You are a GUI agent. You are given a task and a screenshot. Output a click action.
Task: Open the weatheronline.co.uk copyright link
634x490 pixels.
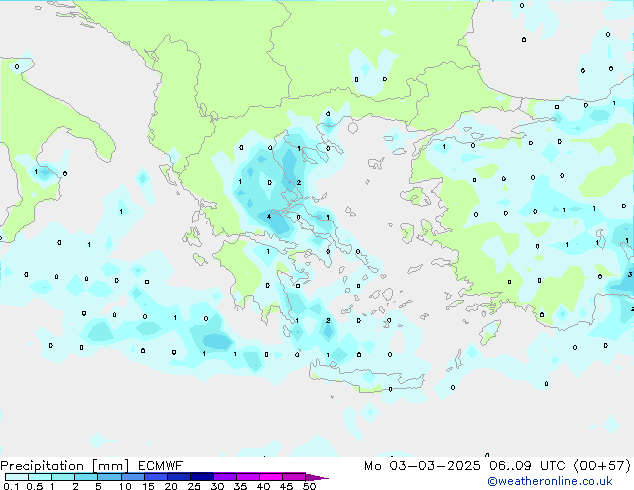point(550,481)
